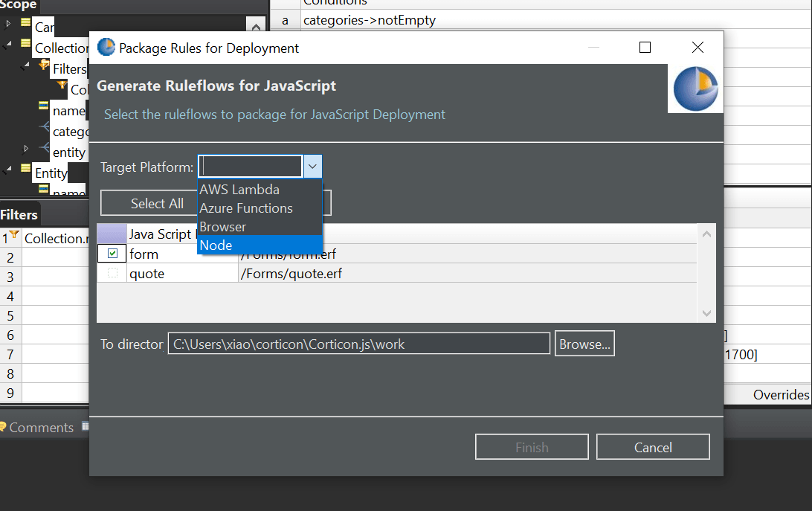This screenshot has height=511, width=812.
Task: Click the Comments tab icon
Action: point(3,427)
